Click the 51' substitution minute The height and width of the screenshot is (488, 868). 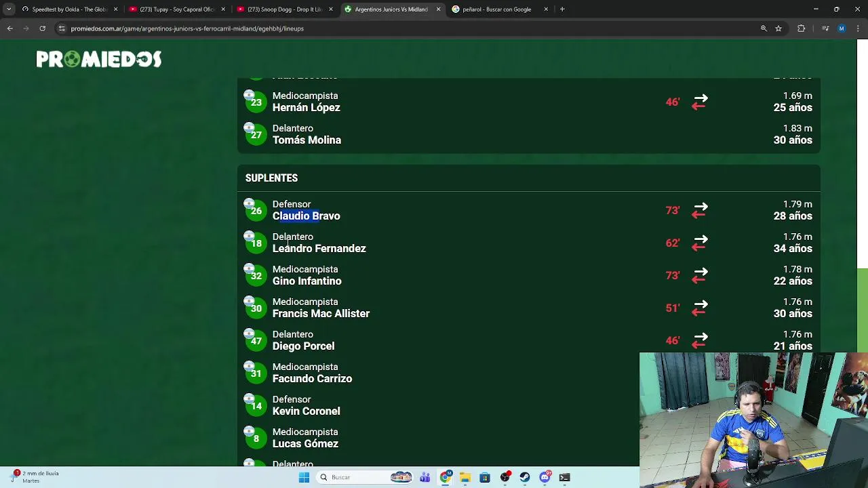pos(673,308)
